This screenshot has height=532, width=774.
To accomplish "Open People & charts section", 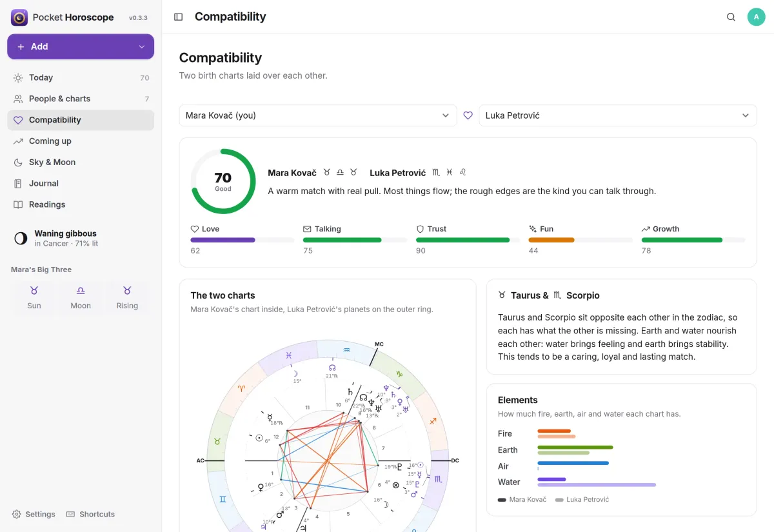I will pos(81,99).
